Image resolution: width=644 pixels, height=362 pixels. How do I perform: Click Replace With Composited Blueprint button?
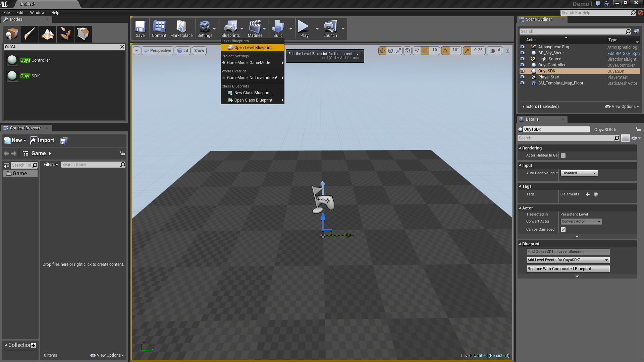click(x=568, y=269)
